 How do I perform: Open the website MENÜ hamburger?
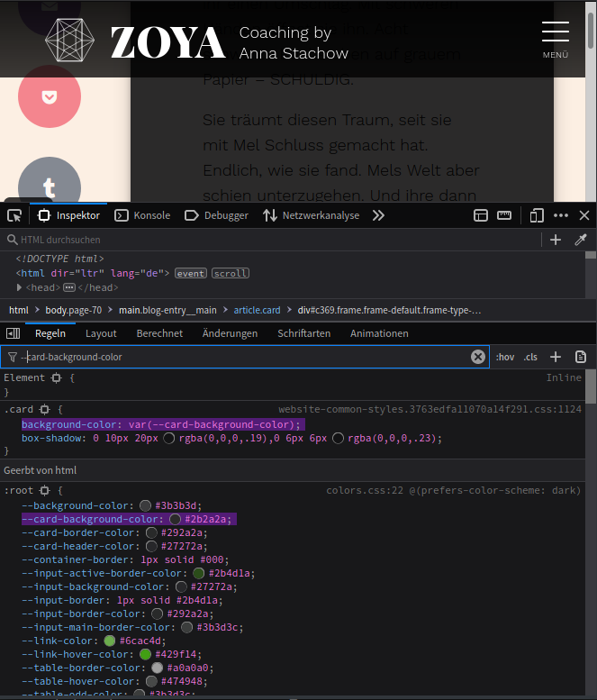click(556, 40)
